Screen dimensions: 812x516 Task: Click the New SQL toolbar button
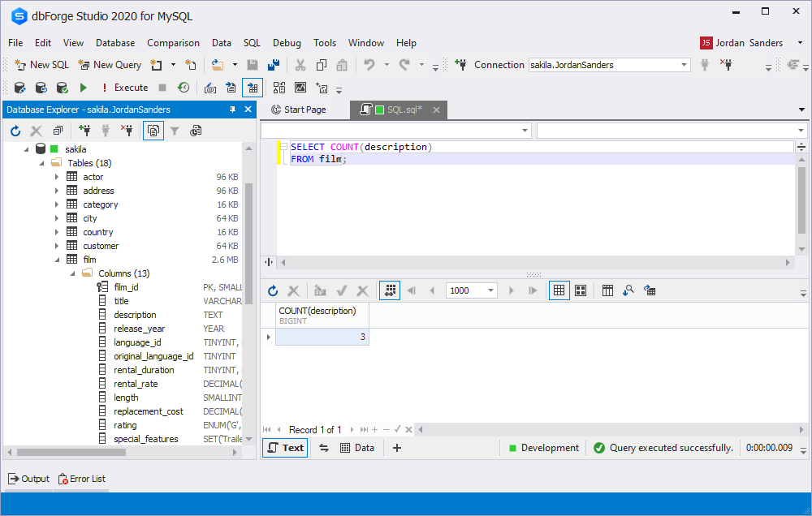click(41, 65)
